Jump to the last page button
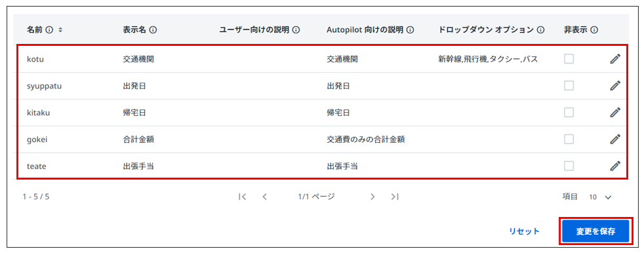The width and height of the screenshot is (644, 253). pos(395,197)
